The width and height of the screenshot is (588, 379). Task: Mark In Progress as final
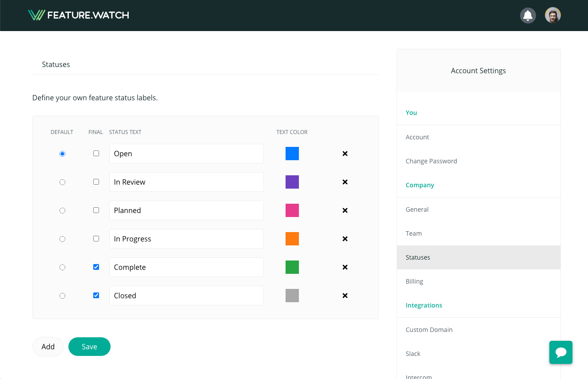[x=96, y=239]
